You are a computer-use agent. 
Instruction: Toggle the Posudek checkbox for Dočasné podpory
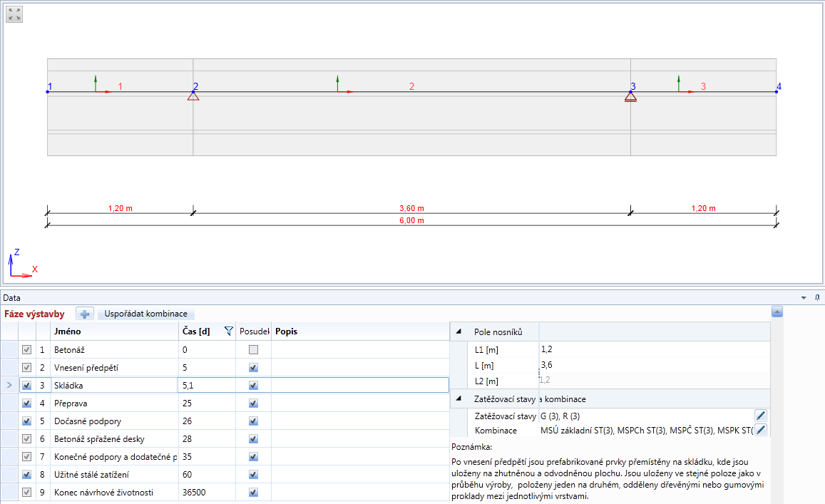tap(253, 421)
